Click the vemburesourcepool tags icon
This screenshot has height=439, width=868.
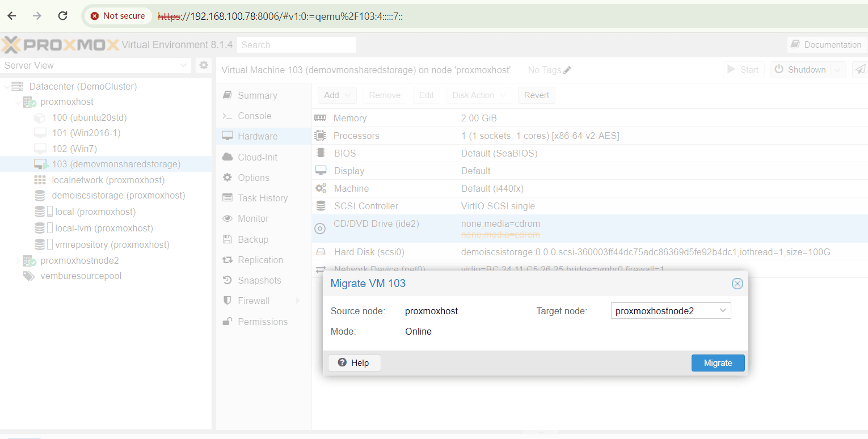coord(28,276)
